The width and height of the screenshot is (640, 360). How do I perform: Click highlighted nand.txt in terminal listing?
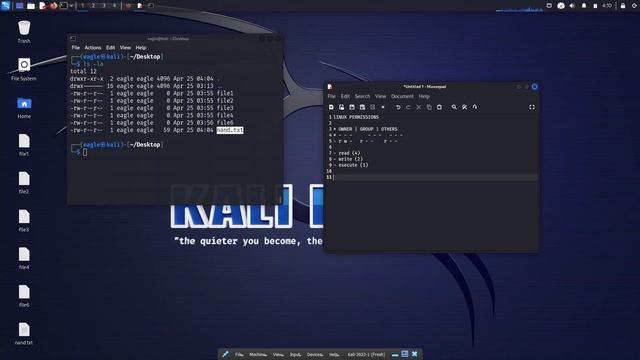[230, 130]
